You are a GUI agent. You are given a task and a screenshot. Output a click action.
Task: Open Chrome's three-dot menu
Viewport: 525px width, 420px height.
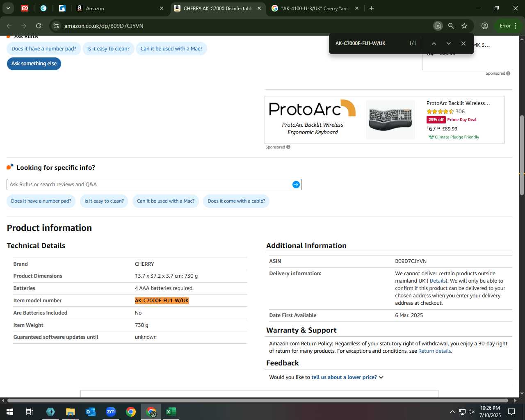pos(516,26)
